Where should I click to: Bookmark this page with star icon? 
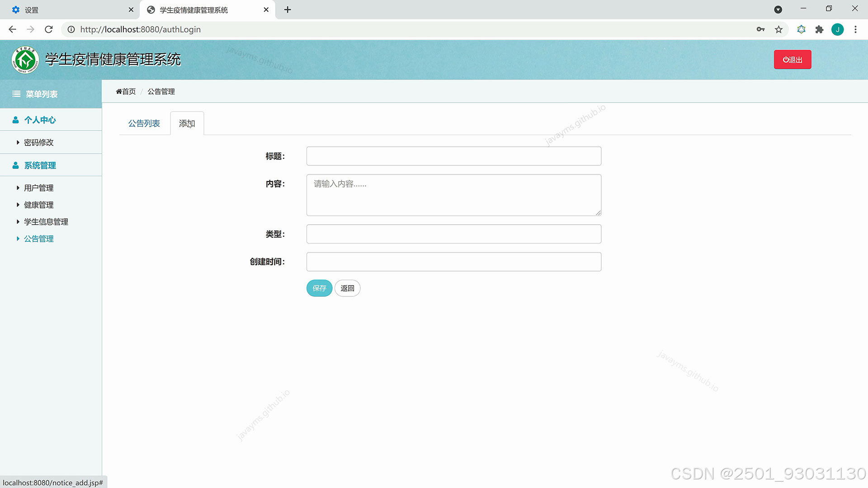pyautogui.click(x=778, y=29)
